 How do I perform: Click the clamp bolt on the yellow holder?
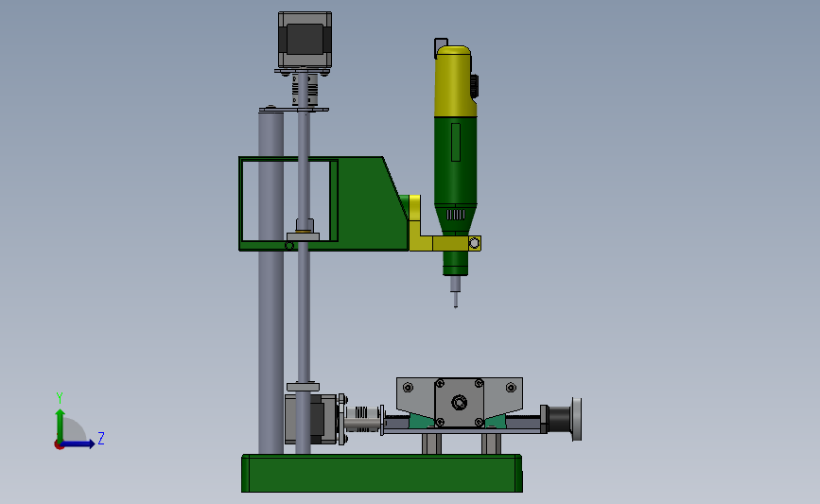pyautogui.click(x=475, y=243)
